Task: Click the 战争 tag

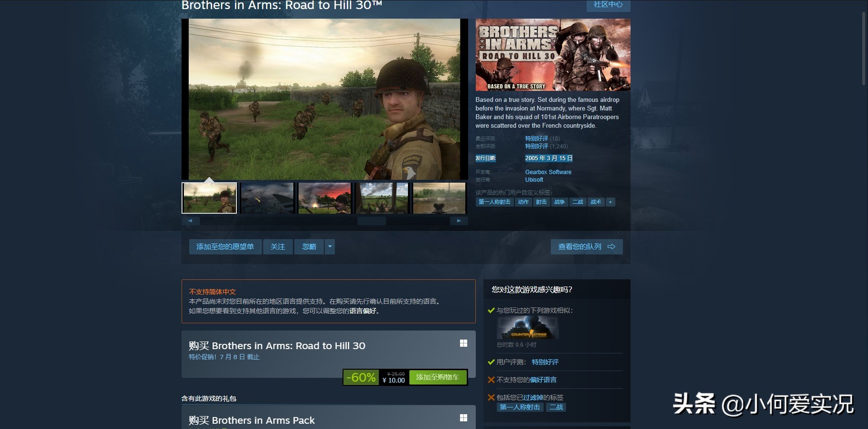Action: tap(559, 202)
